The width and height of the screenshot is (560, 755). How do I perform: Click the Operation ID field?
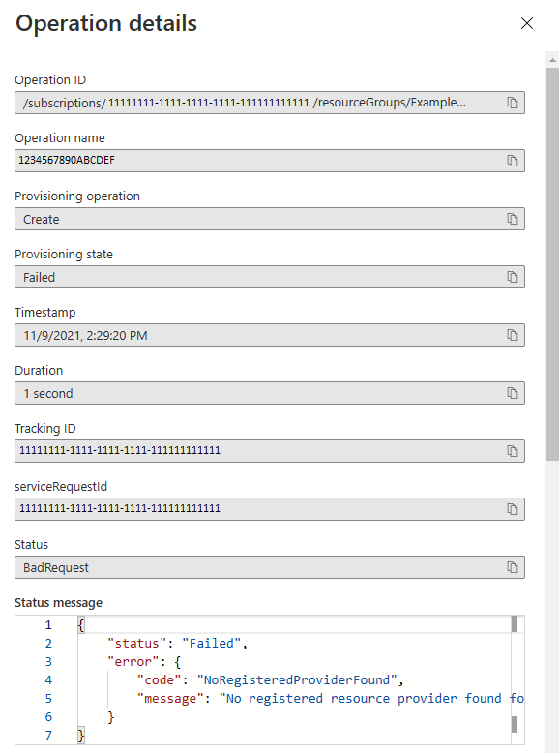[x=270, y=103]
